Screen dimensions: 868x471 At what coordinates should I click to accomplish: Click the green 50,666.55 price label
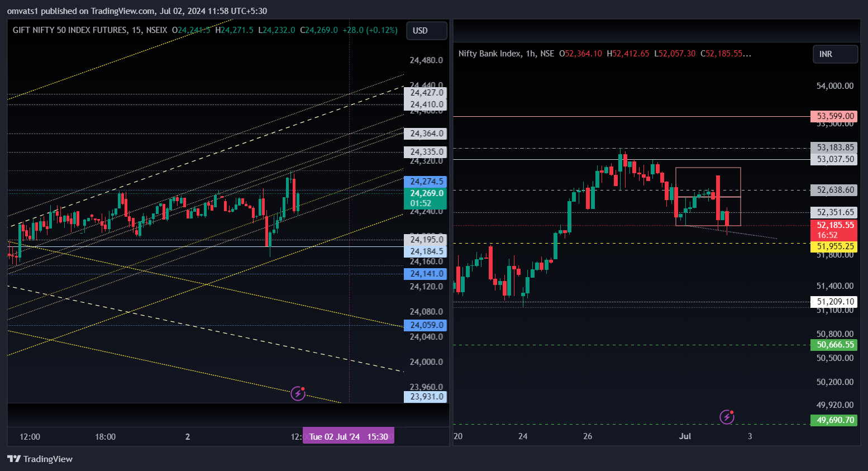(834, 345)
